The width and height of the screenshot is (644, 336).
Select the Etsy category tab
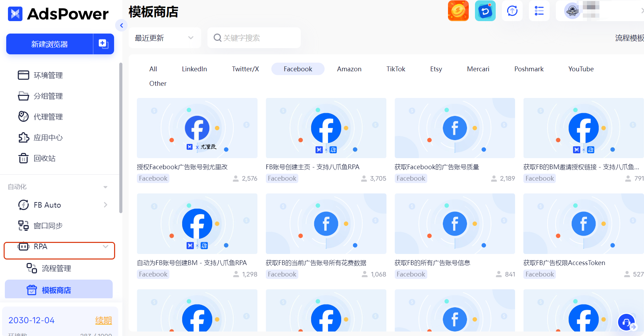[x=436, y=69]
